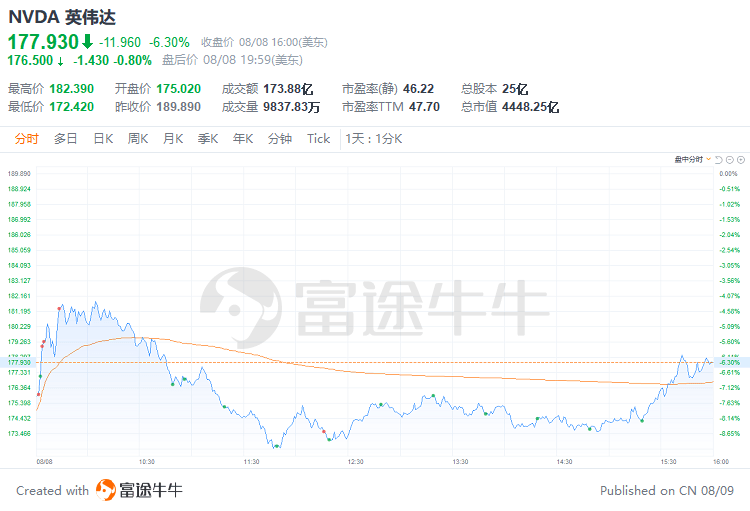Click the 成交额 value 173.88亿
The image size is (750, 511).
point(288,89)
